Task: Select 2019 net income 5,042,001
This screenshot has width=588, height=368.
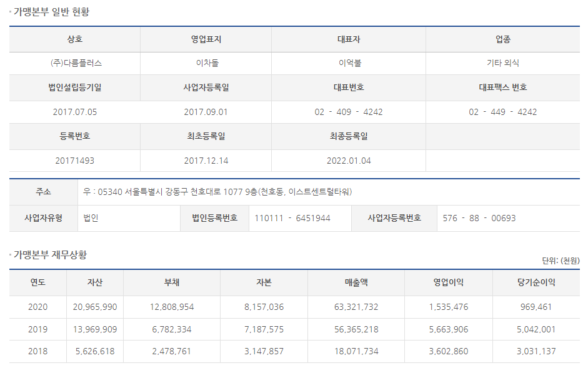Action: 536,329
